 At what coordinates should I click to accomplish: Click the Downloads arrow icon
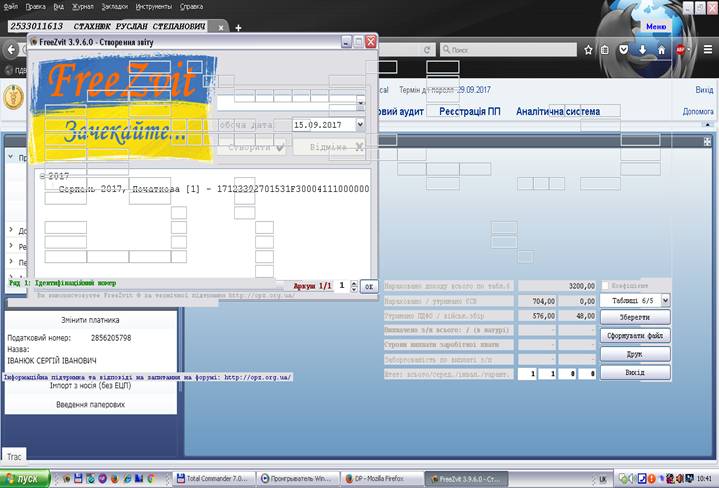click(x=641, y=49)
